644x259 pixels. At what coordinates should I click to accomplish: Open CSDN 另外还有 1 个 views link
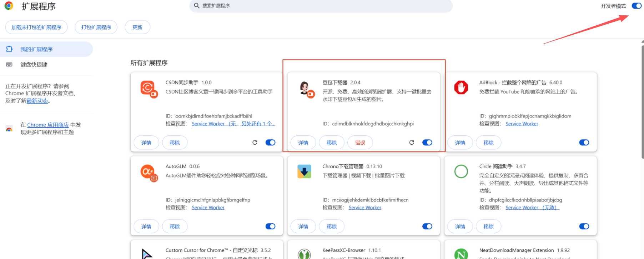pos(258,124)
